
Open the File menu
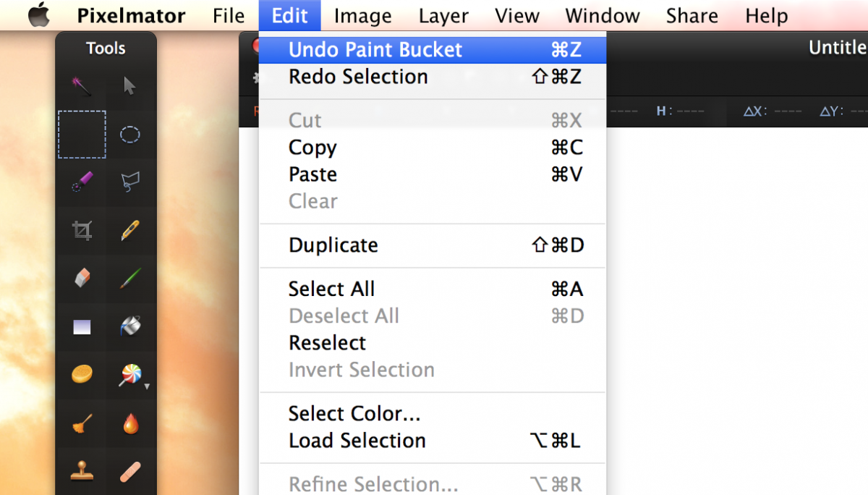pyautogui.click(x=229, y=15)
